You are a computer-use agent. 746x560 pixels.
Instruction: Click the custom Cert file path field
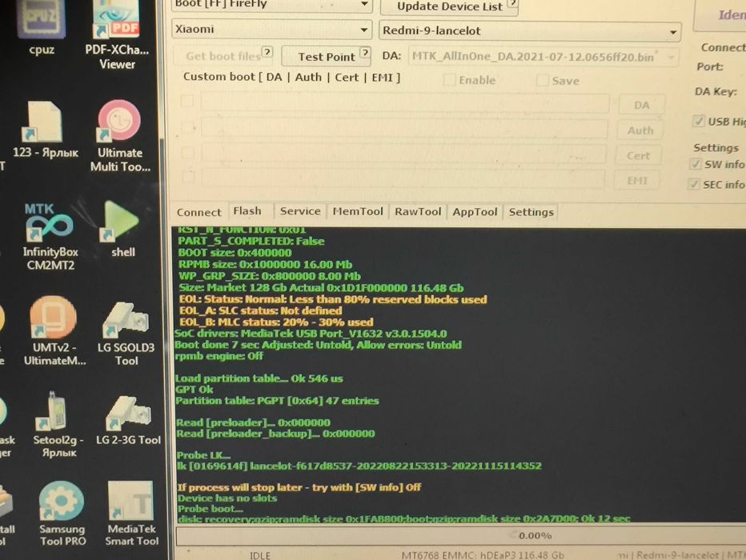[x=404, y=154]
